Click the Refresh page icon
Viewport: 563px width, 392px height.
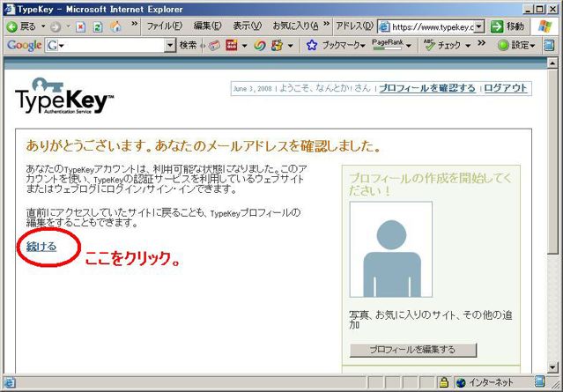coord(98,27)
